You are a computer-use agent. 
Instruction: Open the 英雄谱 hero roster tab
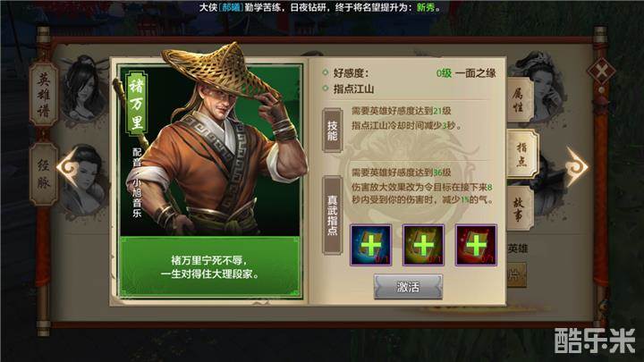click(44, 95)
